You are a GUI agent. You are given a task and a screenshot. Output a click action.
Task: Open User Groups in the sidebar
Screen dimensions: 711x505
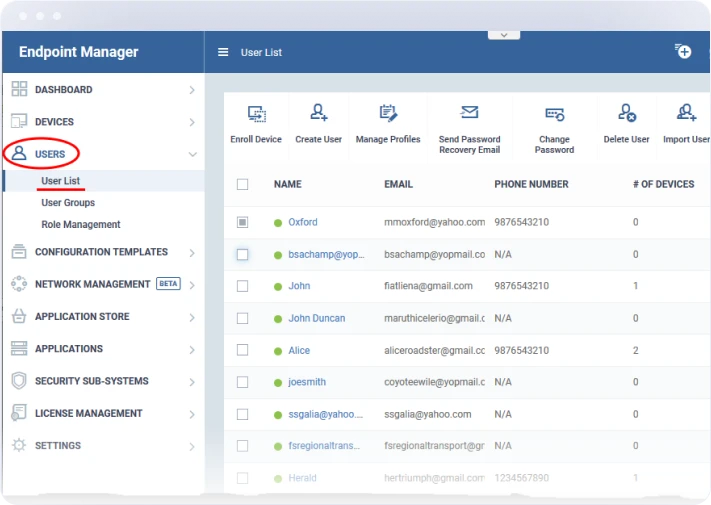click(x=68, y=203)
